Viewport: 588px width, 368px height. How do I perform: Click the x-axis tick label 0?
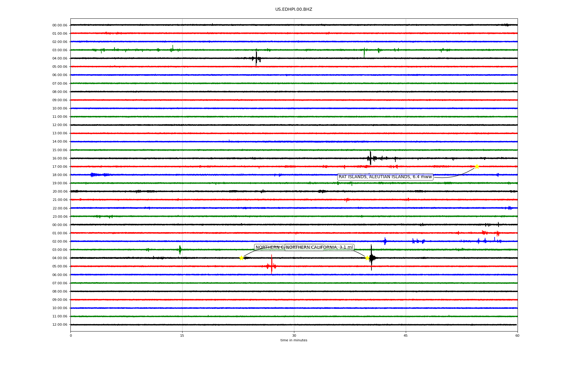(x=71, y=335)
